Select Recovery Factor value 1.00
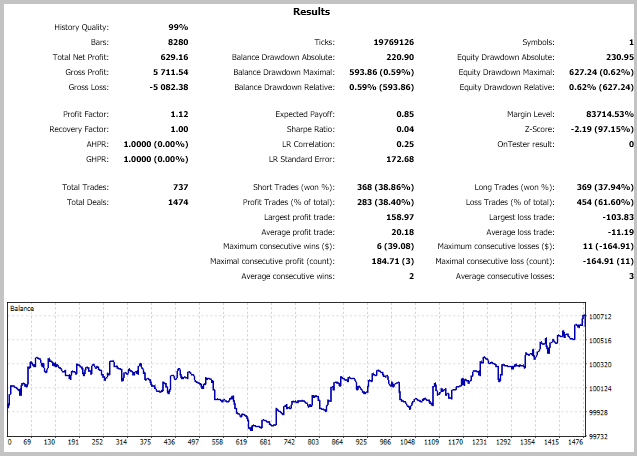 click(x=179, y=129)
